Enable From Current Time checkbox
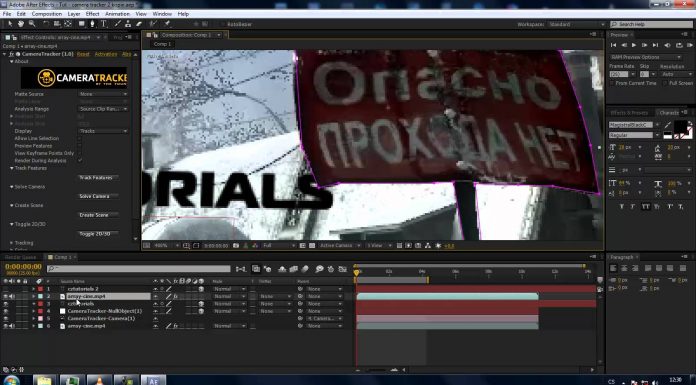Image resolution: width=696 pixels, height=385 pixels. 613,83
